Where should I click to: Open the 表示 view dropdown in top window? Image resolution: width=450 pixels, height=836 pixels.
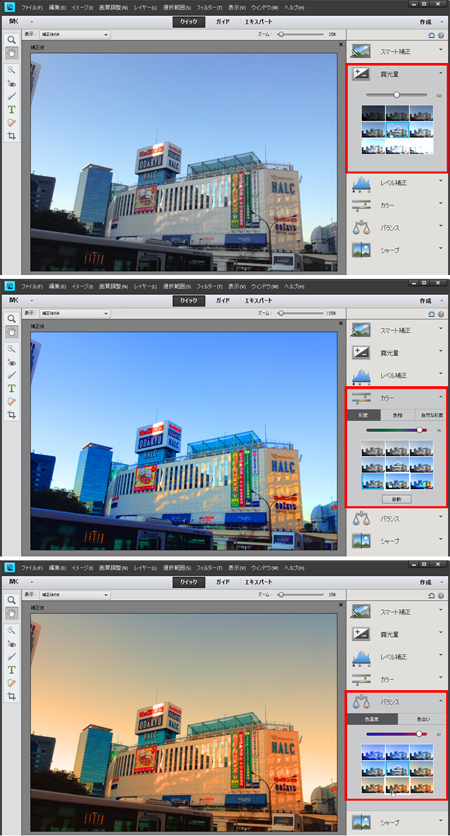pyautogui.click(x=75, y=35)
